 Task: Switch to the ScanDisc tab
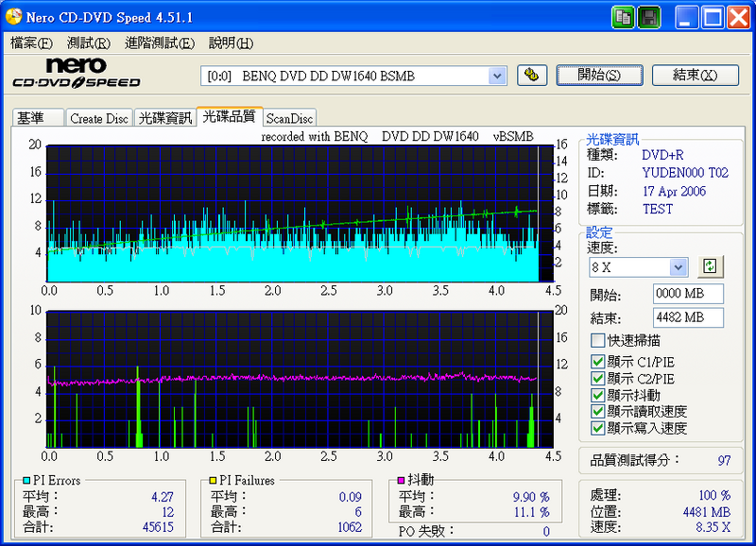290,118
